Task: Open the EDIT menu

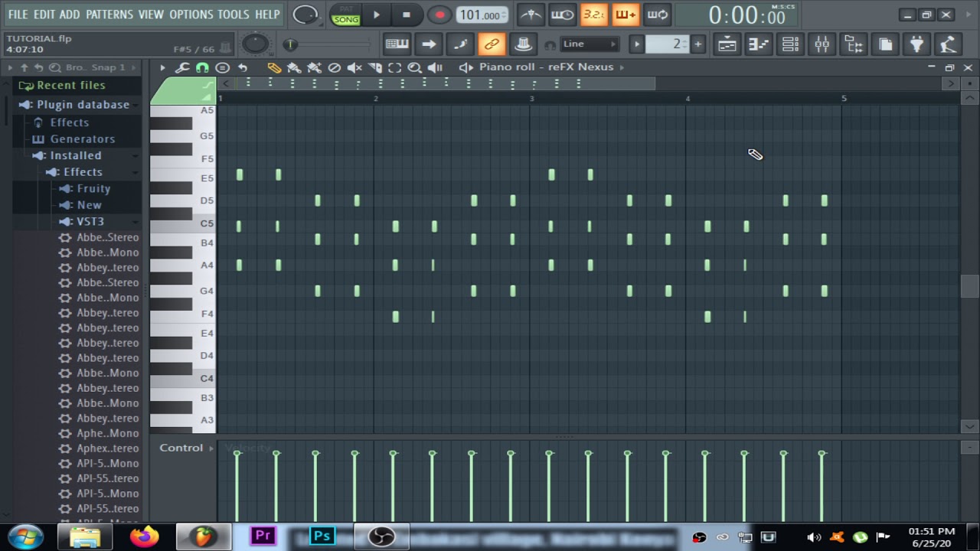Action: coord(44,15)
